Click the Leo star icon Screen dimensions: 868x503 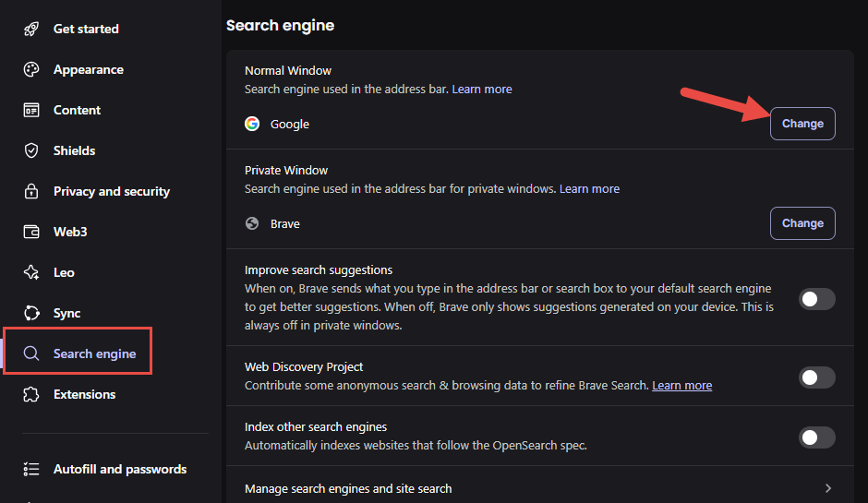pyautogui.click(x=31, y=272)
